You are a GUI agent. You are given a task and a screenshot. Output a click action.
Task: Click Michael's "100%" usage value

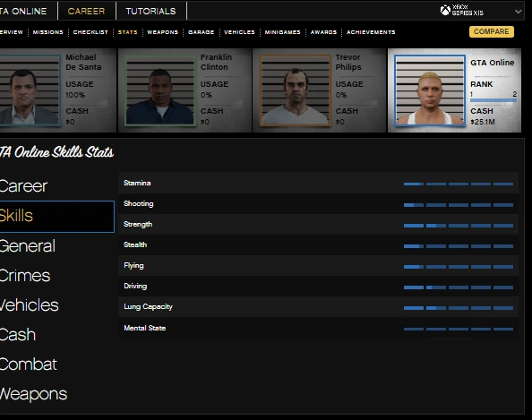(x=75, y=95)
